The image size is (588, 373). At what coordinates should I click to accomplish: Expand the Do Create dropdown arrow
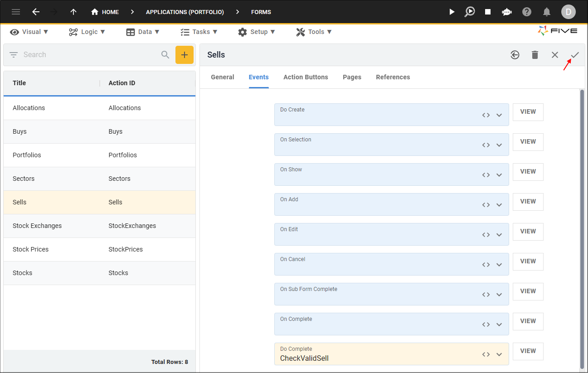[x=499, y=115]
